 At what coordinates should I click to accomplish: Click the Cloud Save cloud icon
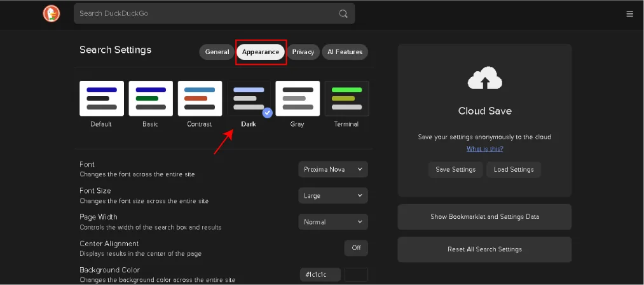[x=484, y=78]
